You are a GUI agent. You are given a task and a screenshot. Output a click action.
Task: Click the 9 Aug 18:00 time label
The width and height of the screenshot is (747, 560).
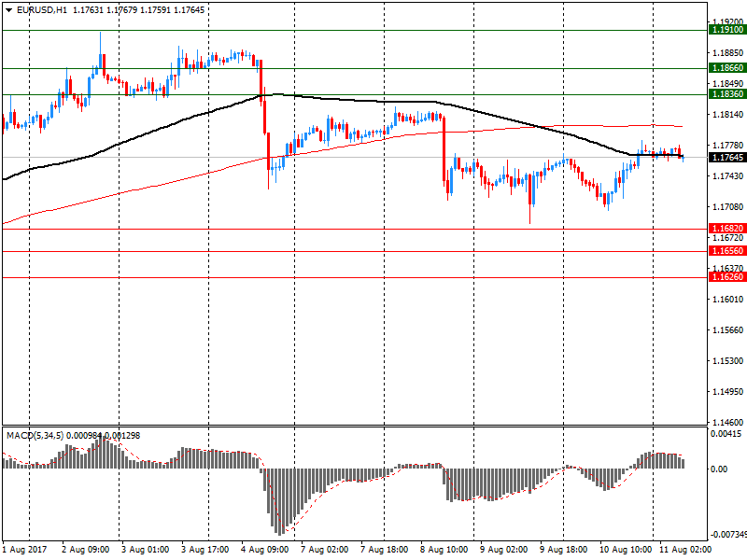tap(564, 550)
